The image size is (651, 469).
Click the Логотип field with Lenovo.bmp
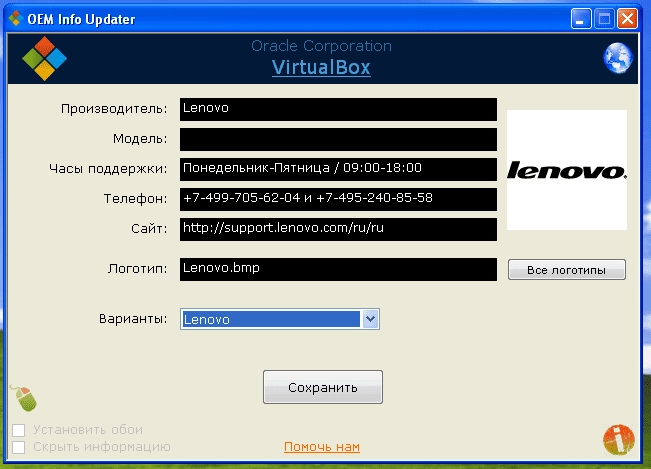click(x=338, y=269)
